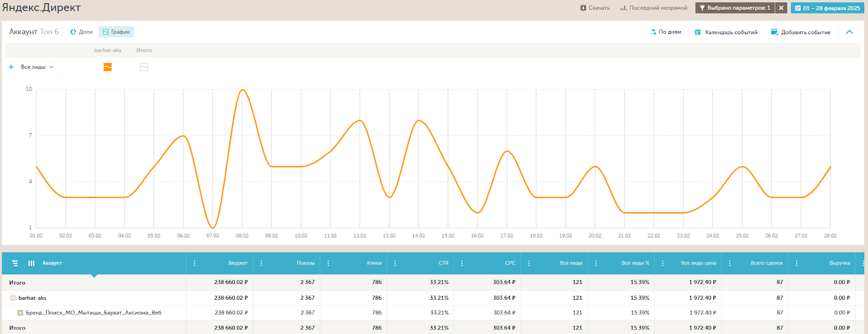868x334 pixels.
Task: Open the Последний непрямой attribution model selector
Action: (x=654, y=8)
